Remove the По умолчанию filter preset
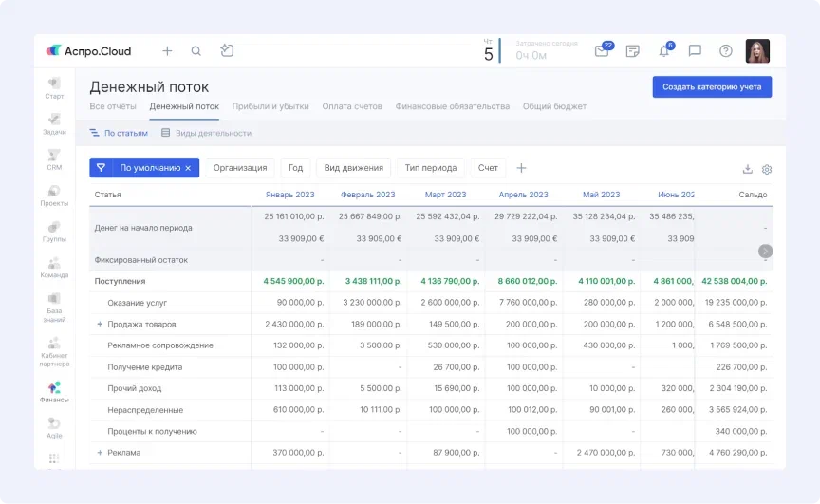Screen dimensions: 820x504 (x=188, y=168)
